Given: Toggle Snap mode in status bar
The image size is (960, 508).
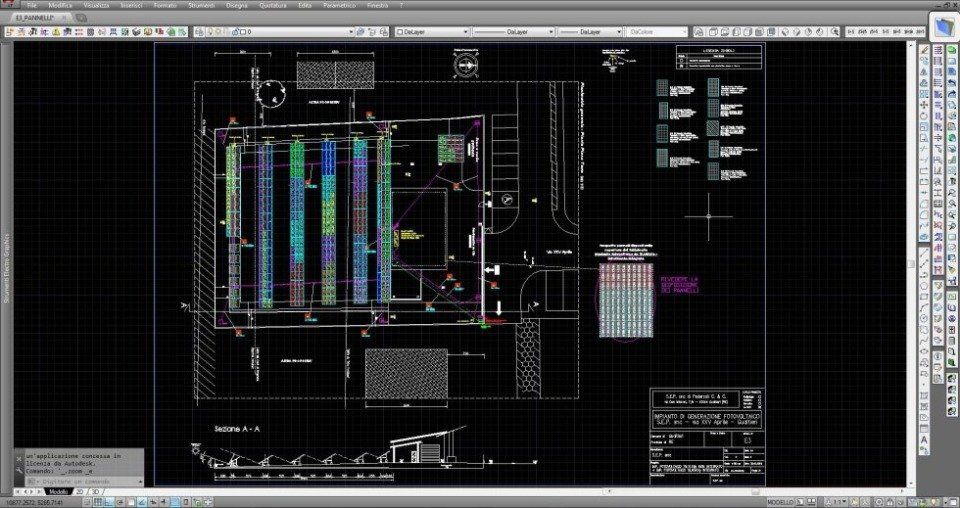Looking at the screenshot, I should (x=87, y=502).
